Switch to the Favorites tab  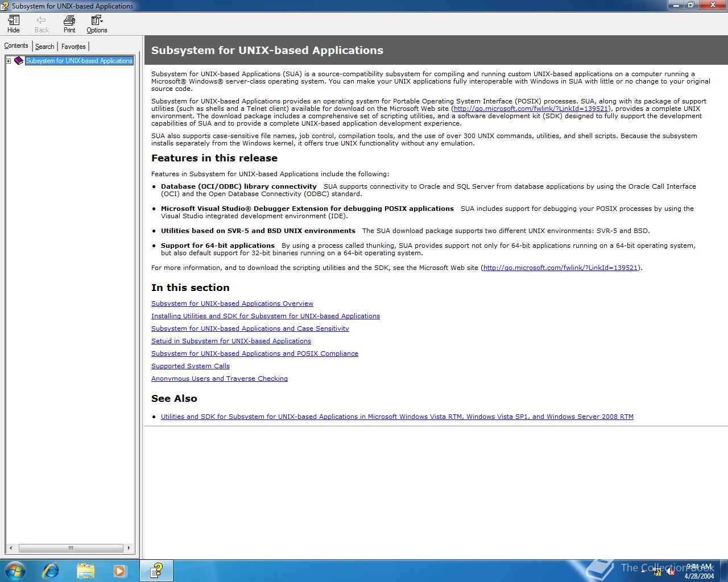coord(73,47)
